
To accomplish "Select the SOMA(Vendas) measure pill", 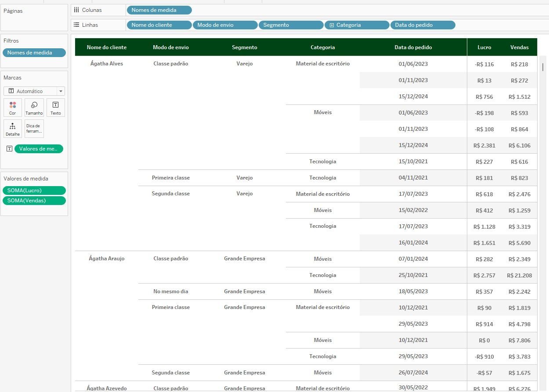I will 34,201.
